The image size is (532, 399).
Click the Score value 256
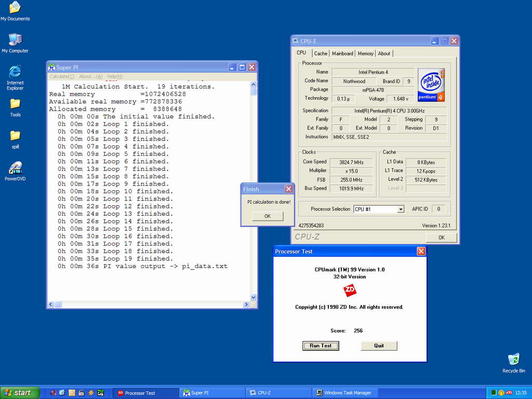[358, 330]
